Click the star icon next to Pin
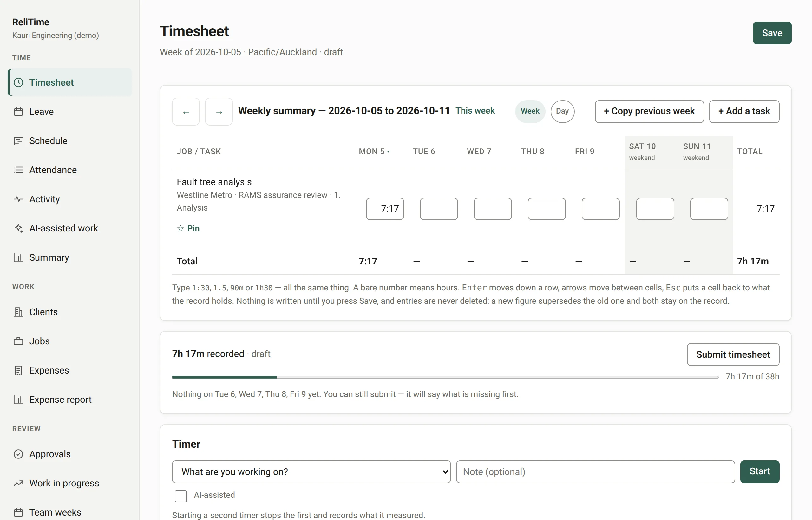Image resolution: width=812 pixels, height=520 pixels. coord(180,229)
